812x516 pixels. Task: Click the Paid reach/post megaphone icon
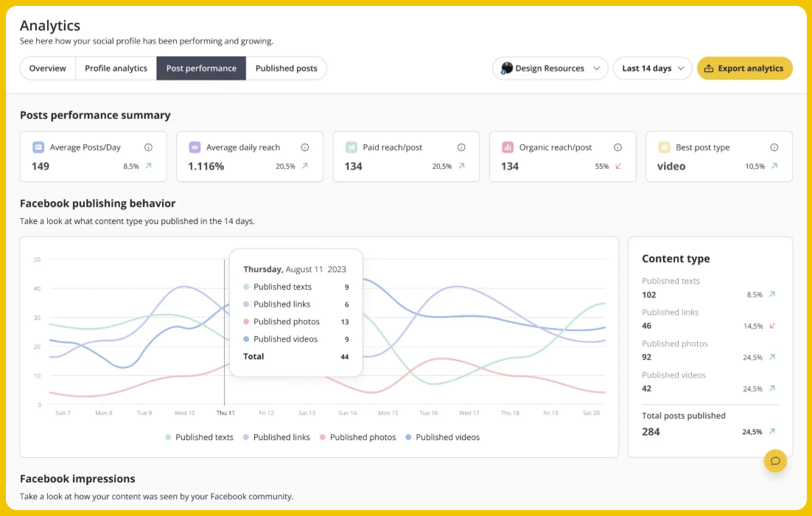coord(351,147)
